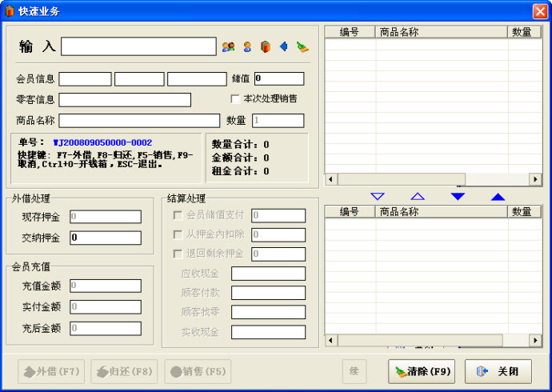
Task: Click the 交纳押金 input field
Action: point(105,238)
